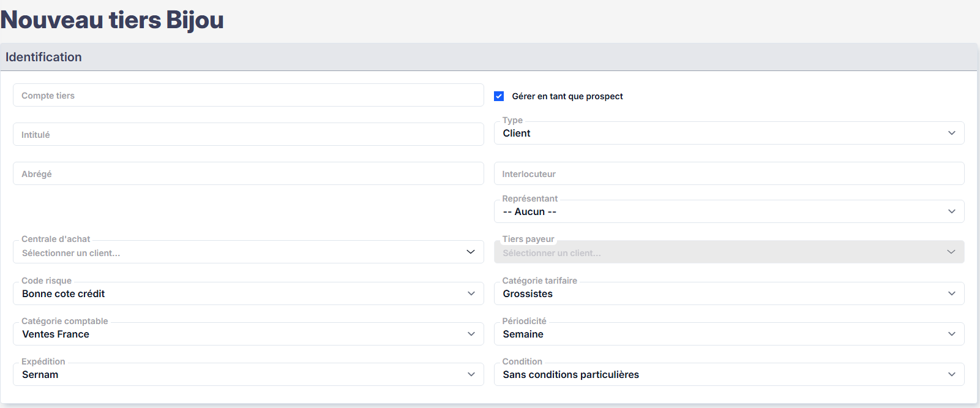Image resolution: width=980 pixels, height=408 pixels.
Task: Select the Abrégé input field
Action: 248,174
